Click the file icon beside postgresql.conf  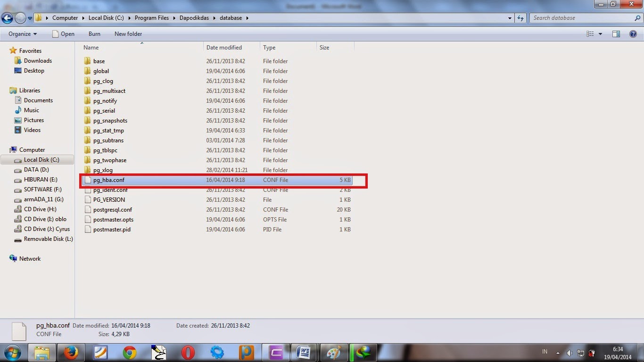pos(87,210)
